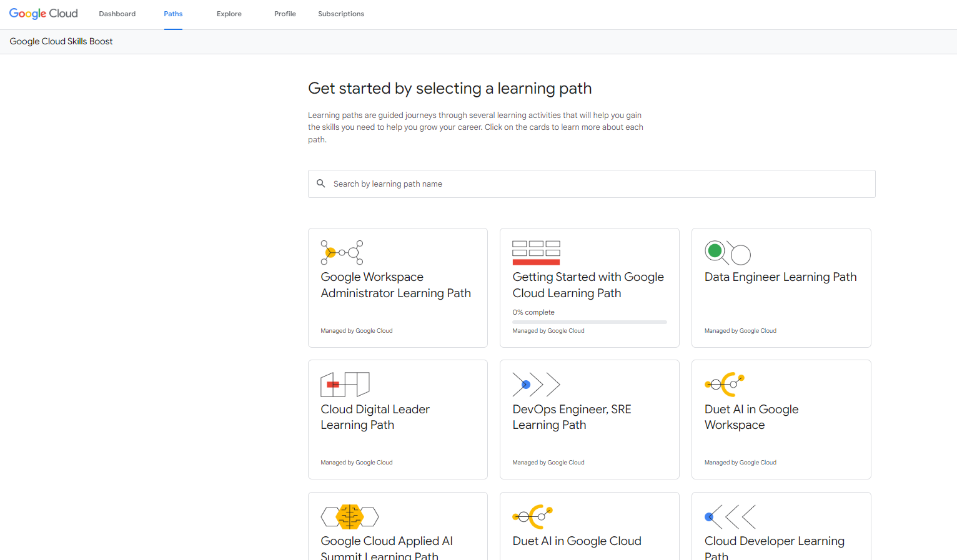Click 'Managed by Google Cloud' under Workspace Administrator
957x560 pixels.
coord(357,331)
